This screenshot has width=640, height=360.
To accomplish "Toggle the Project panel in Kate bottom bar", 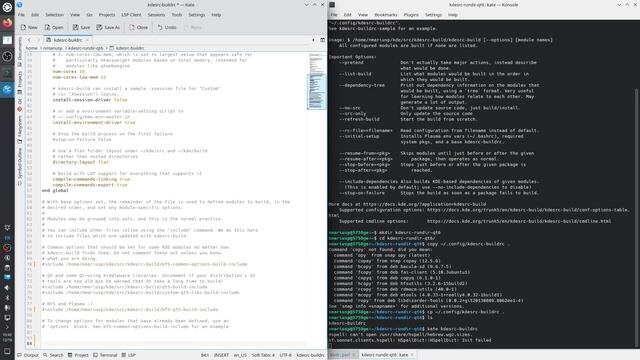I will (x=78, y=355).
